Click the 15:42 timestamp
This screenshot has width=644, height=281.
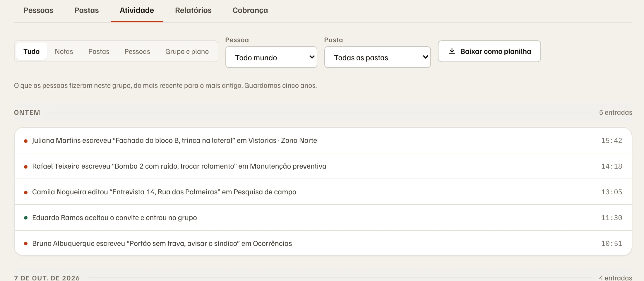pyautogui.click(x=612, y=140)
